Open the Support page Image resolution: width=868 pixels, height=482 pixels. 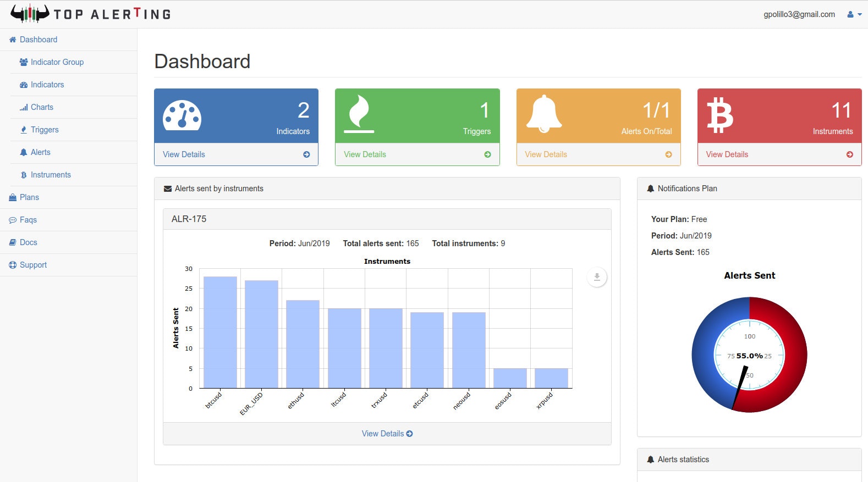click(69, 265)
